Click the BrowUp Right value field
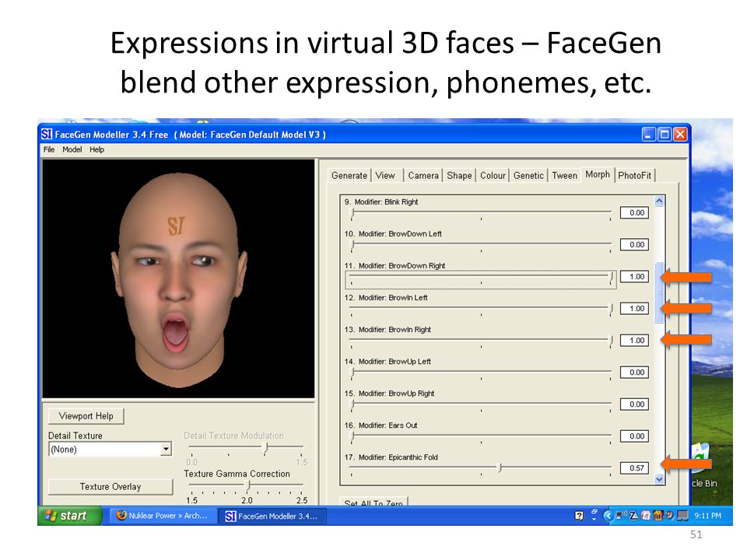 (634, 404)
